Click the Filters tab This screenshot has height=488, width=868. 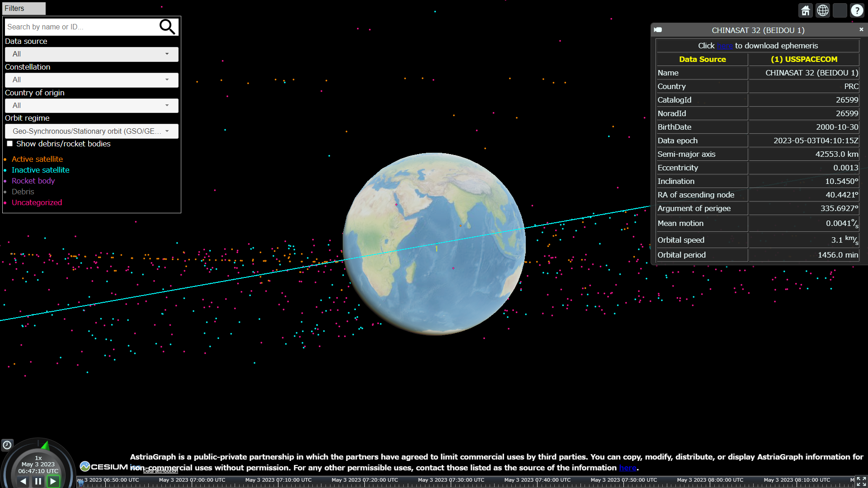(x=24, y=8)
